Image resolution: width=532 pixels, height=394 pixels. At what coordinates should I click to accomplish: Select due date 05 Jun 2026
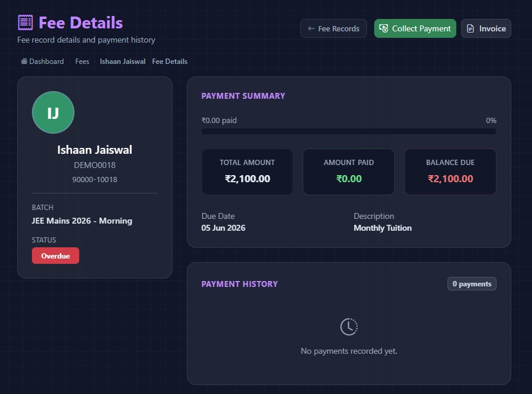coord(223,228)
